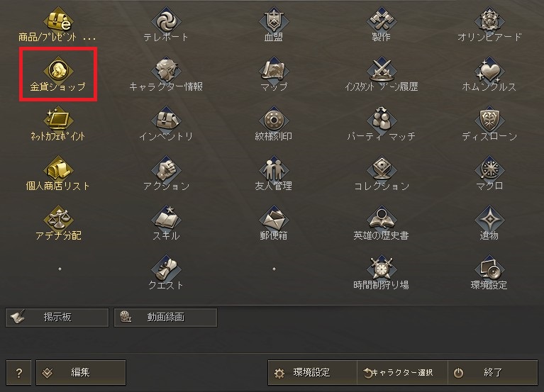Open キャラクター情報 character info
This screenshot has width=544, height=392.
tap(166, 74)
